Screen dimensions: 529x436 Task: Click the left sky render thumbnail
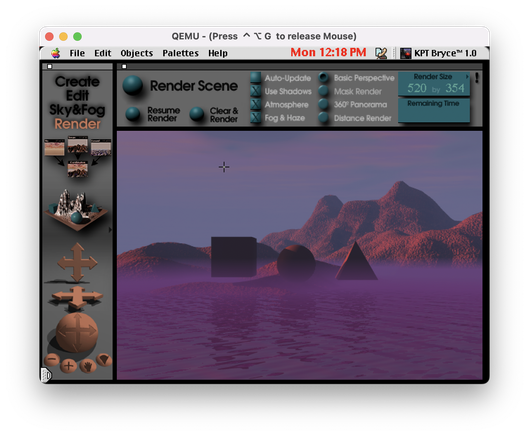click(x=54, y=147)
